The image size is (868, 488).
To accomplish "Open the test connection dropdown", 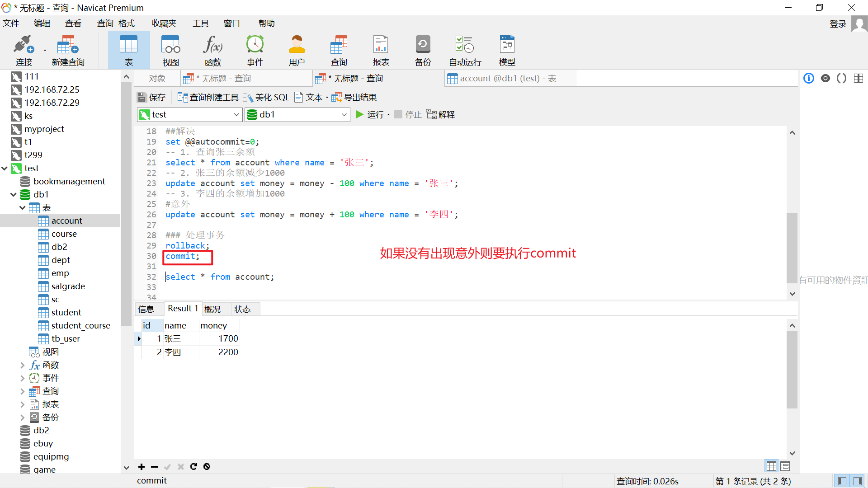I will point(236,115).
